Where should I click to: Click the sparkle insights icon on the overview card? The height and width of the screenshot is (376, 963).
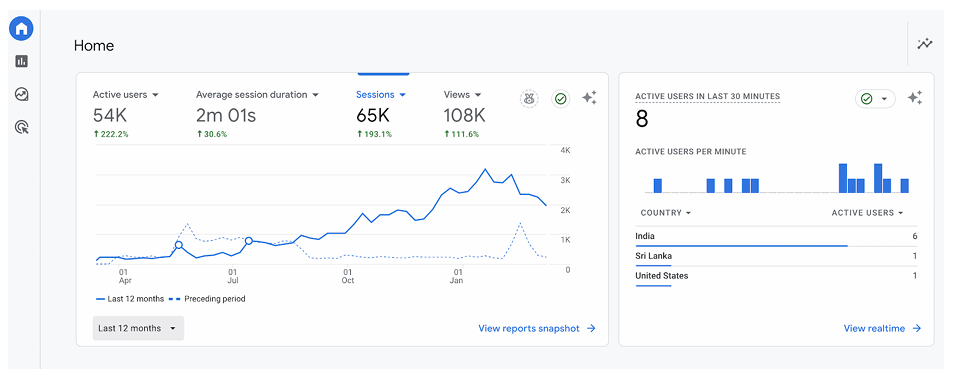click(589, 98)
